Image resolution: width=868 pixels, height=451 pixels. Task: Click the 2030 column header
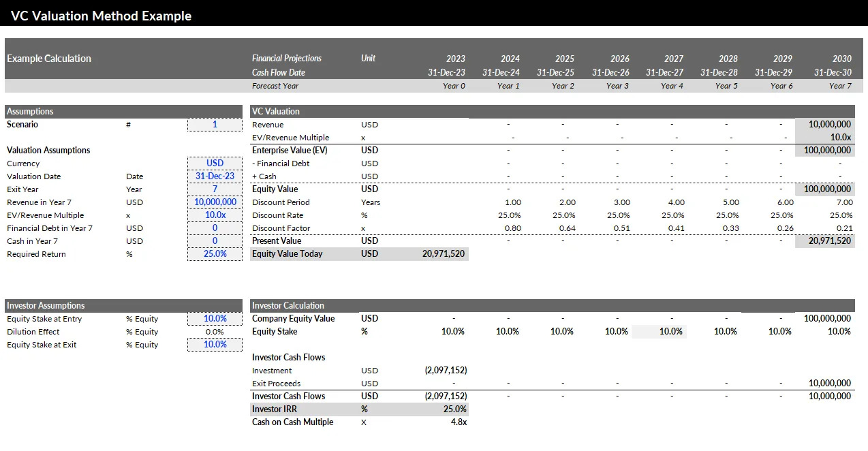tap(841, 59)
